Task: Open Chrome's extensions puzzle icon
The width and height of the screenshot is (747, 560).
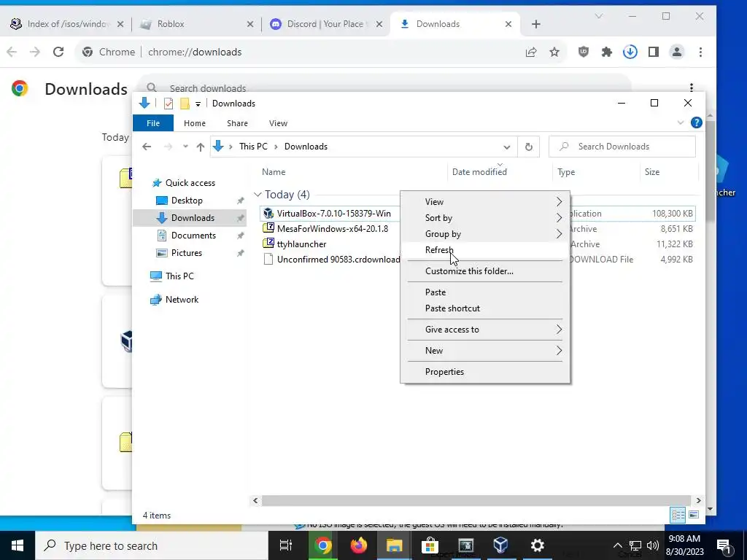Action: (606, 52)
